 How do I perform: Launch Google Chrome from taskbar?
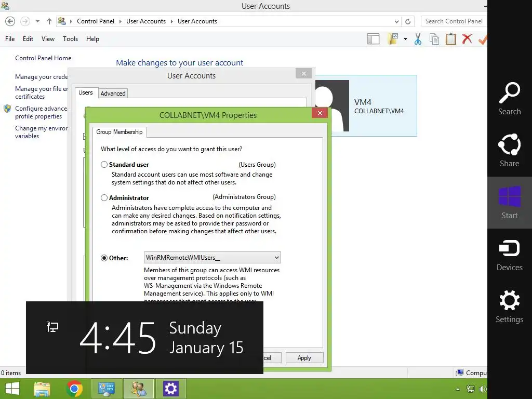[74, 389]
